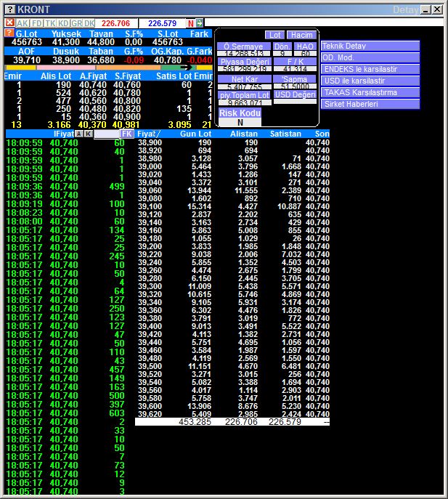Click the red X icon in toolbar

click(9, 23)
